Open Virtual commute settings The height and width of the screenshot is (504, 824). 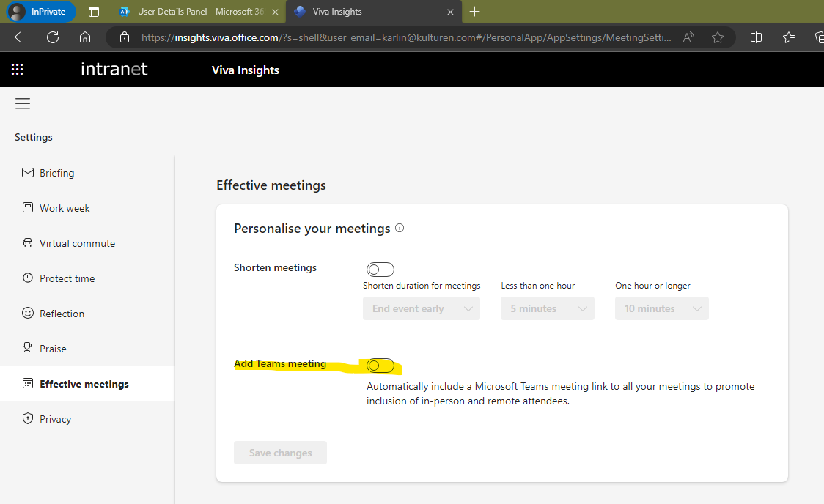87,243
